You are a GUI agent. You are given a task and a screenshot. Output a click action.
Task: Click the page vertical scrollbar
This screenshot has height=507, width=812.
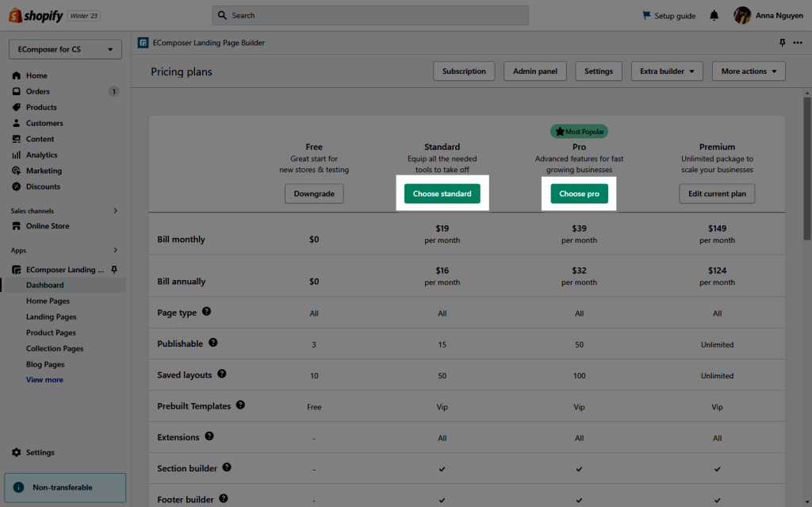(806, 169)
